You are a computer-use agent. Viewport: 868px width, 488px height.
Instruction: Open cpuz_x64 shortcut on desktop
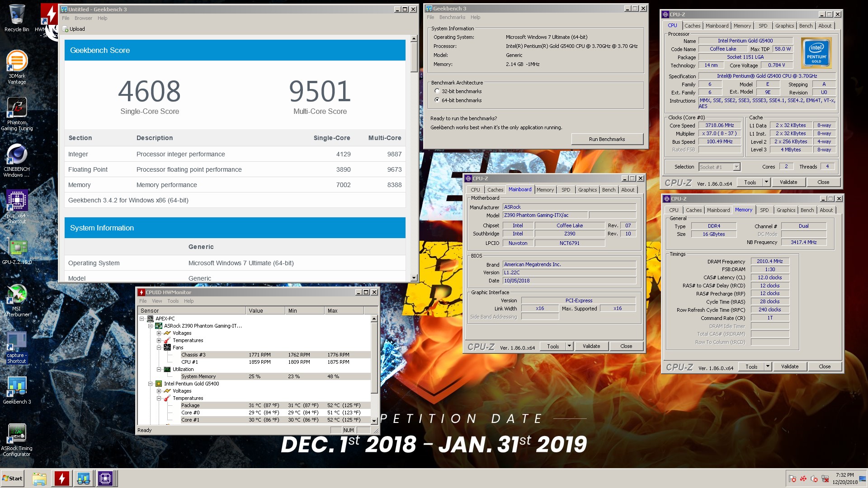(17, 207)
